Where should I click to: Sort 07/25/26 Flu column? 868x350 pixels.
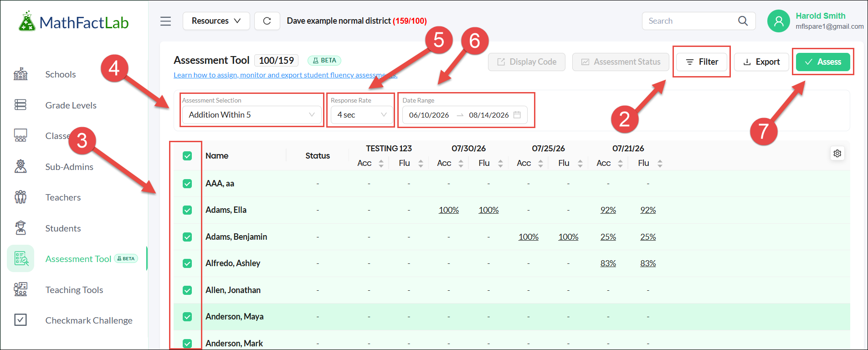point(580,163)
